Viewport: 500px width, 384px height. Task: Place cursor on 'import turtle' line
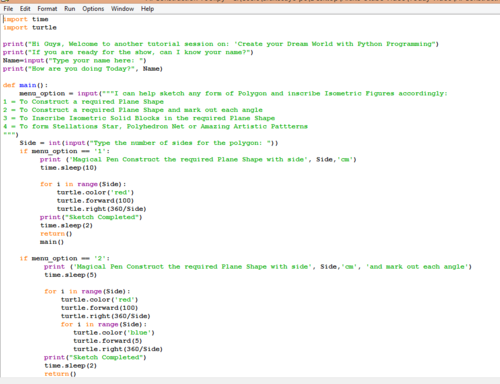click(30, 28)
